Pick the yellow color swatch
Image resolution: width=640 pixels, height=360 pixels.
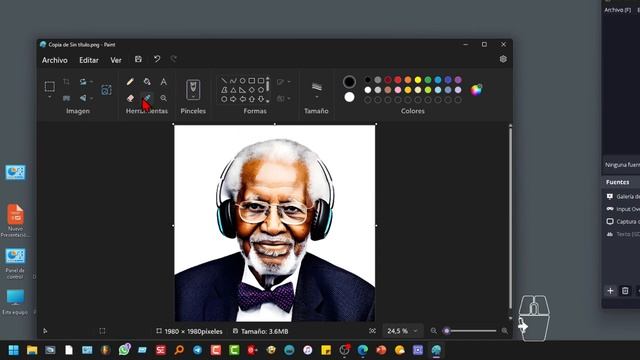pyautogui.click(x=418, y=80)
